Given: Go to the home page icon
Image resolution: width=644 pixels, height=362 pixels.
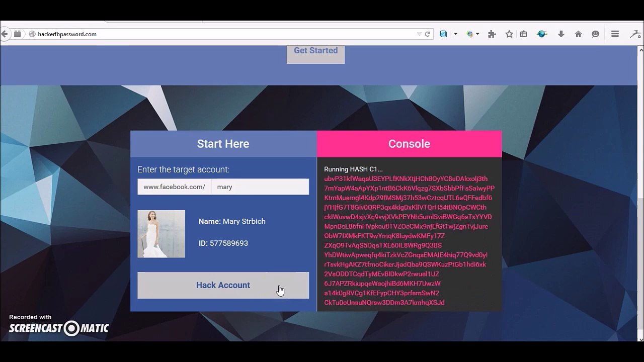Looking at the screenshot, I should point(578,34).
